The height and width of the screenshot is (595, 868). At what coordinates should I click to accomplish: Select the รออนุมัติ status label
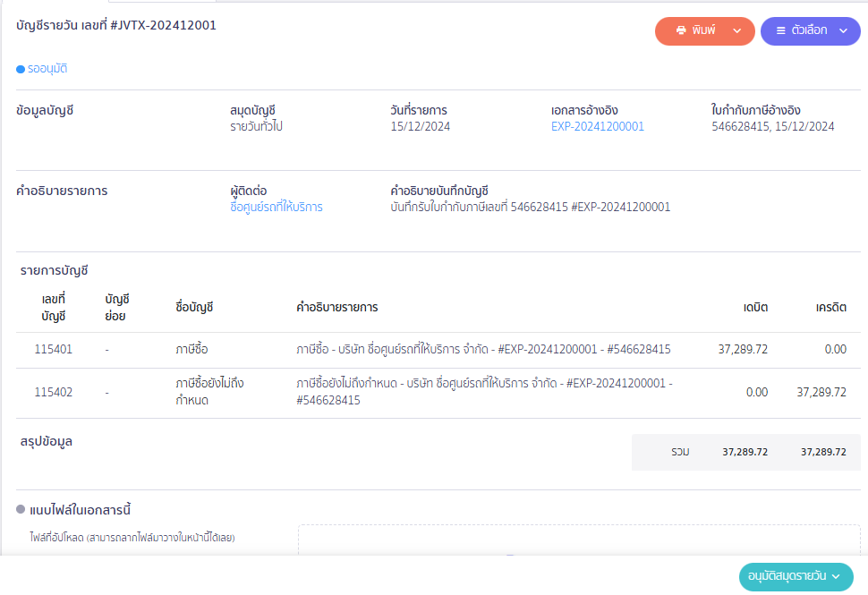(x=47, y=69)
